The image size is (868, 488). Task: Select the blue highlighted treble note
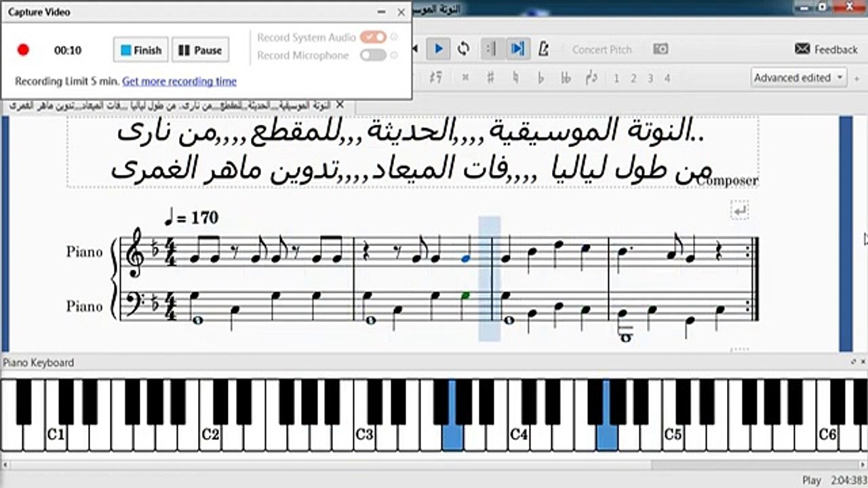point(465,258)
